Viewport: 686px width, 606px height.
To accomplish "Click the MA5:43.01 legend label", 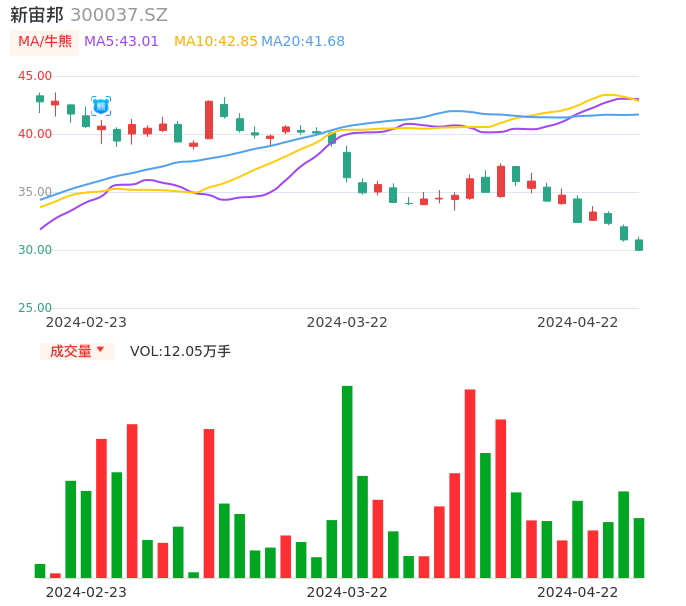I will tap(121, 42).
